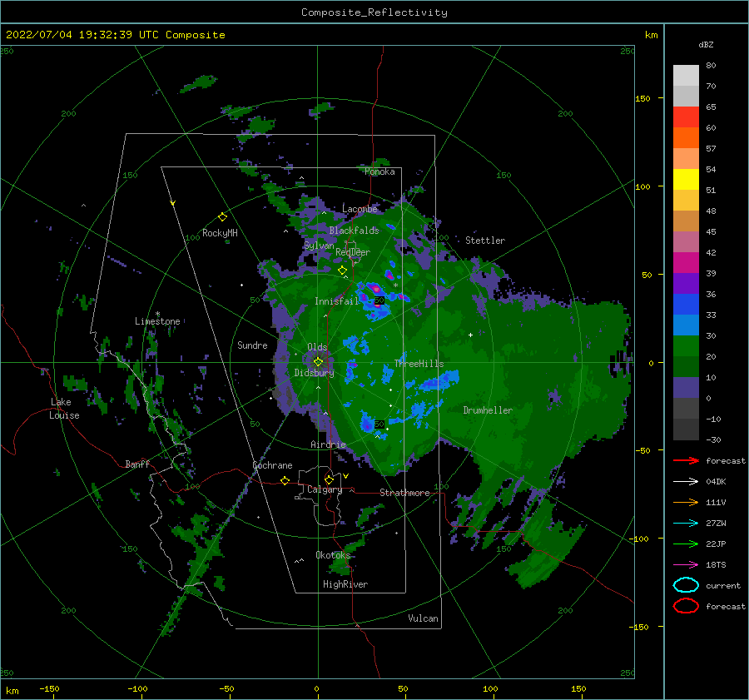
Task: Click the royal blue swatch in dBZ legend
Action: pos(686,305)
